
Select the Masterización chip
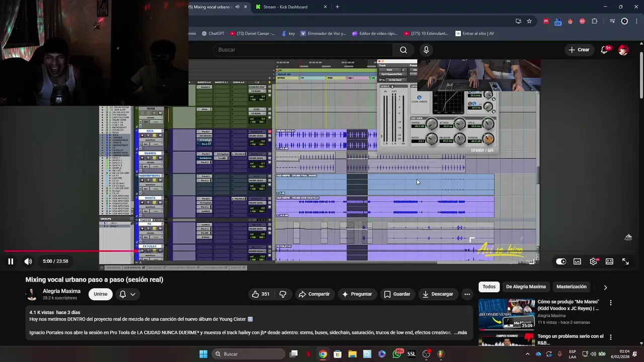(572, 287)
